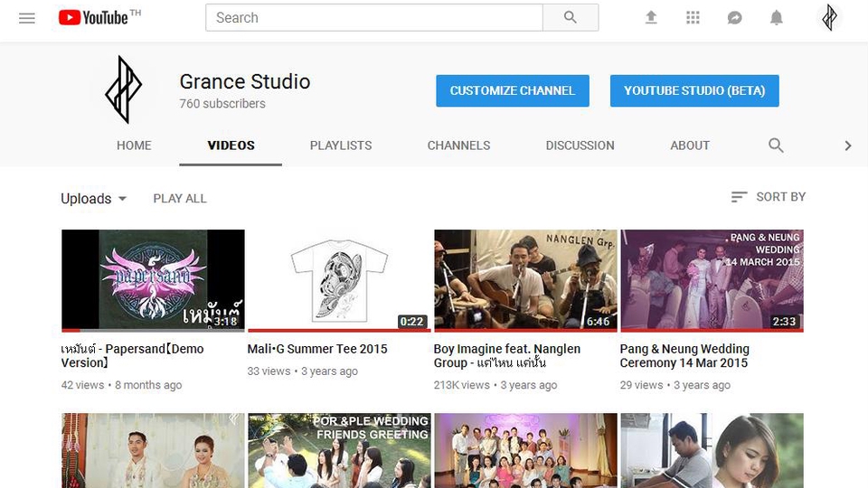
Task: Click '42 views • 8 months ago' text
Action: 121,385
